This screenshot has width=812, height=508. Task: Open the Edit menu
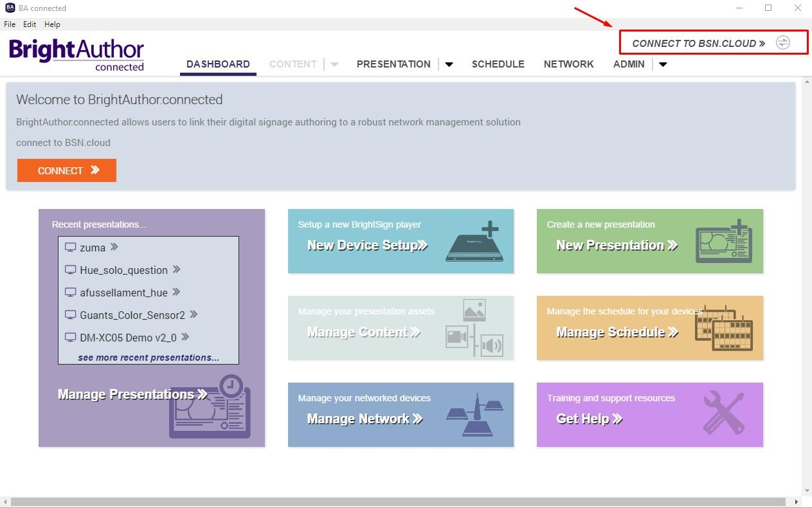click(30, 24)
